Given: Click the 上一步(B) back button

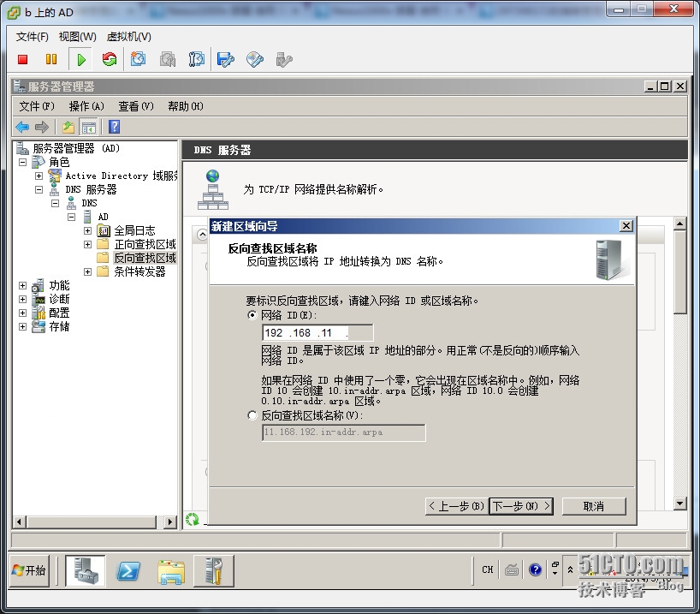Looking at the screenshot, I should [x=457, y=506].
